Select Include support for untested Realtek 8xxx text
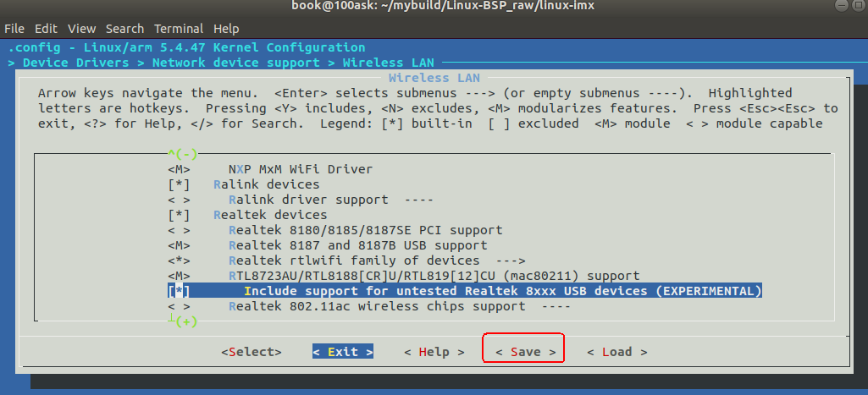 (503, 291)
